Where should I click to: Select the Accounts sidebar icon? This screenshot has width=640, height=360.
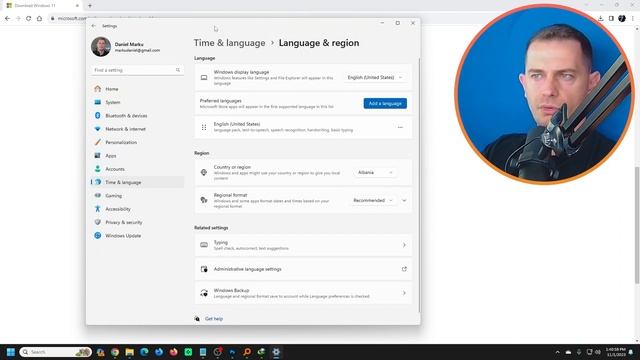98,169
